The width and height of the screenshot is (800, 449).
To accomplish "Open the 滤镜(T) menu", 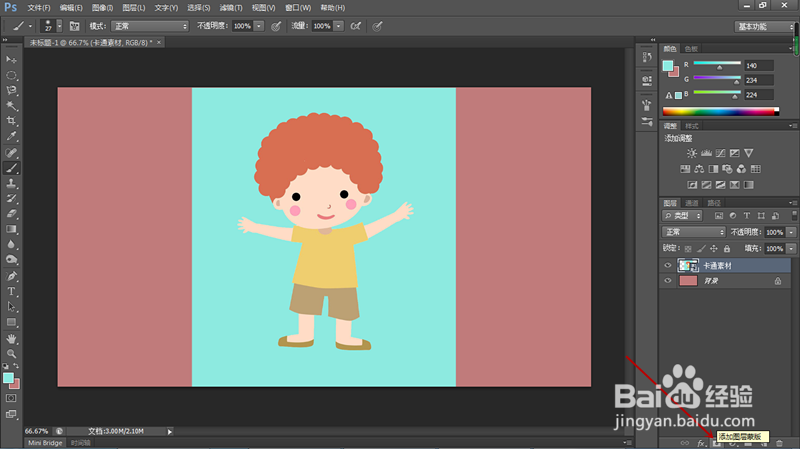I will click(x=231, y=8).
